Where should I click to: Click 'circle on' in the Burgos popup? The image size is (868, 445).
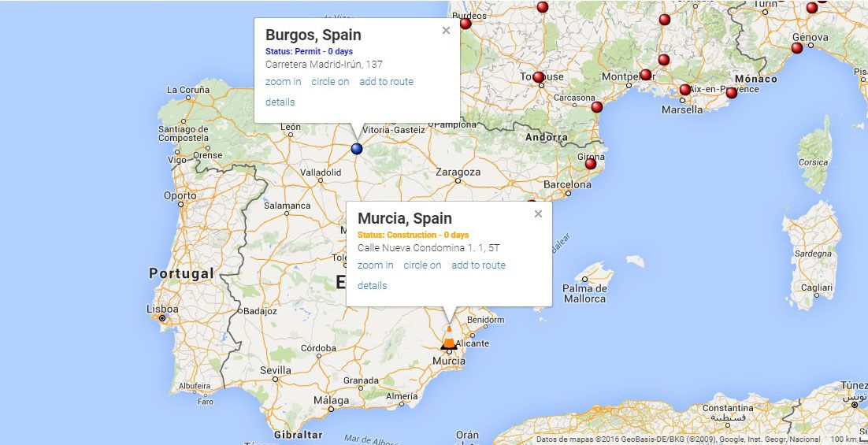click(331, 81)
